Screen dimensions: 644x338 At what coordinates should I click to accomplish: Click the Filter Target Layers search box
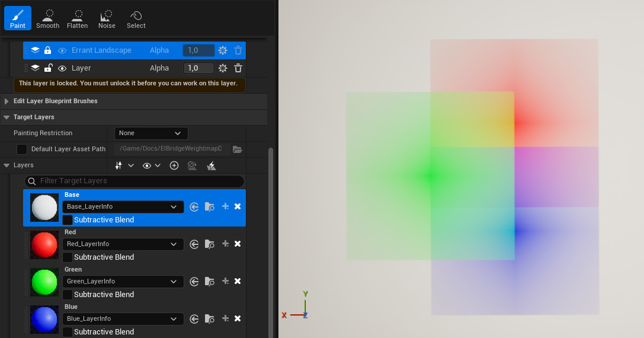[134, 181]
